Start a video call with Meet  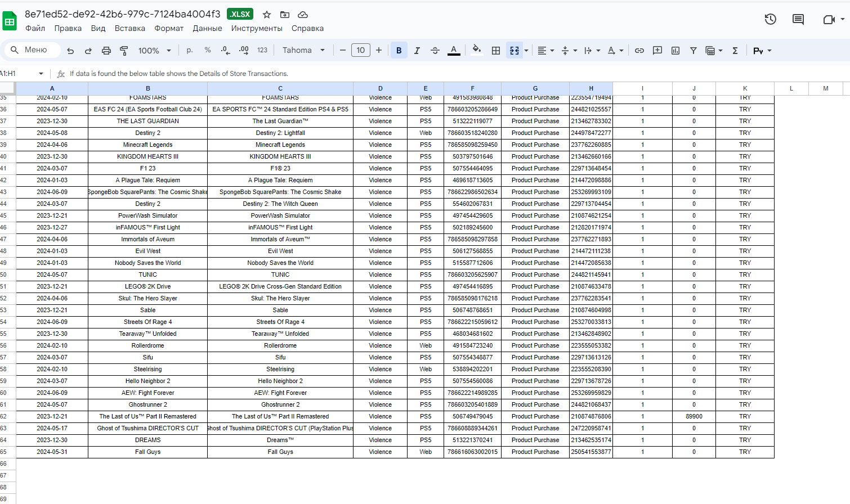point(829,19)
